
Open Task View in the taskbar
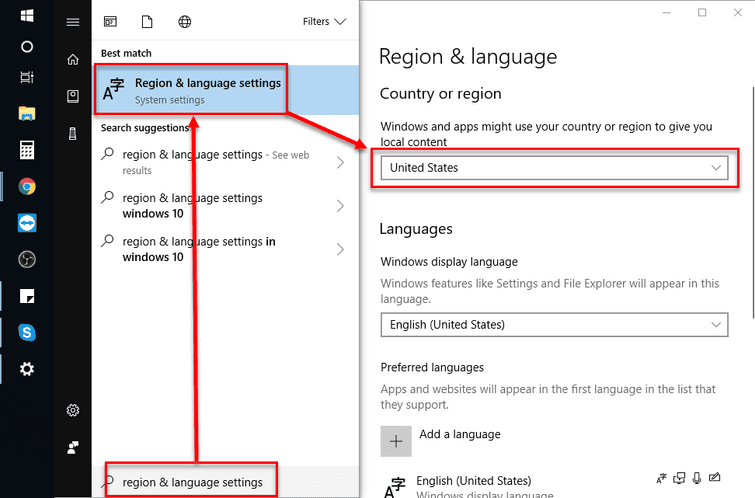click(x=27, y=77)
